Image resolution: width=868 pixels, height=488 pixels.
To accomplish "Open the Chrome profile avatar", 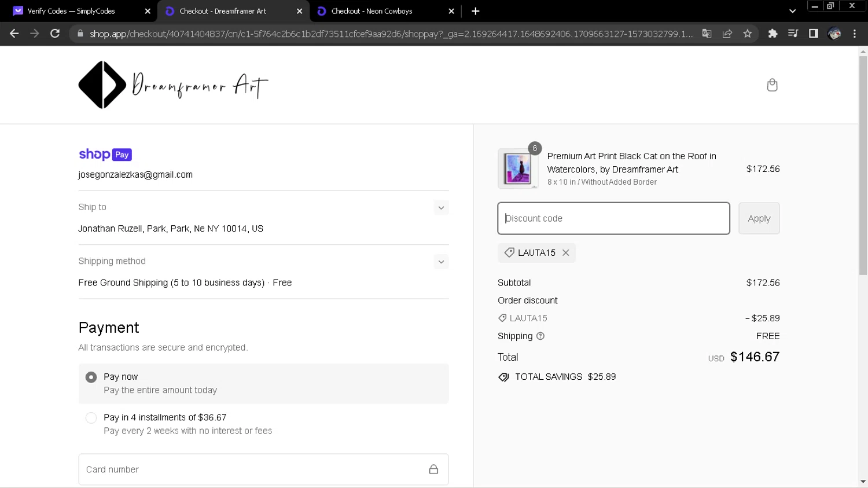I will pyautogui.click(x=834, y=34).
